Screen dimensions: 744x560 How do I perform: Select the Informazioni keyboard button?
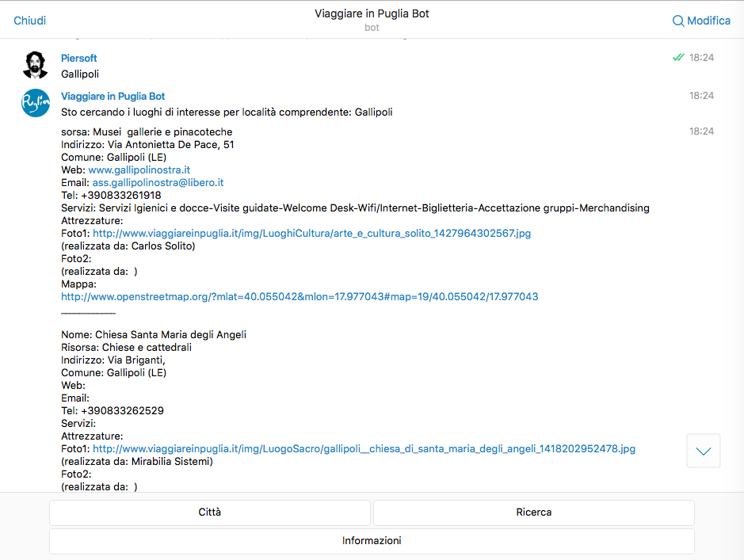(x=372, y=541)
